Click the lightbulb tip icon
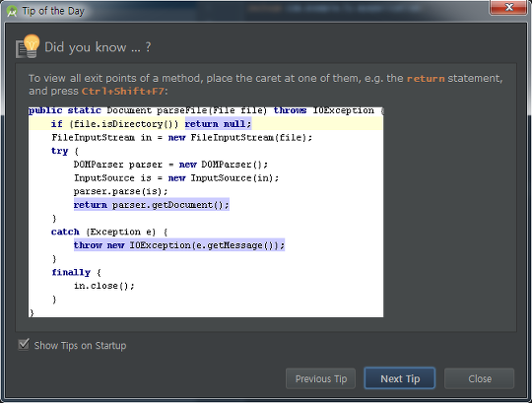The height and width of the screenshot is (403, 532). pos(28,46)
